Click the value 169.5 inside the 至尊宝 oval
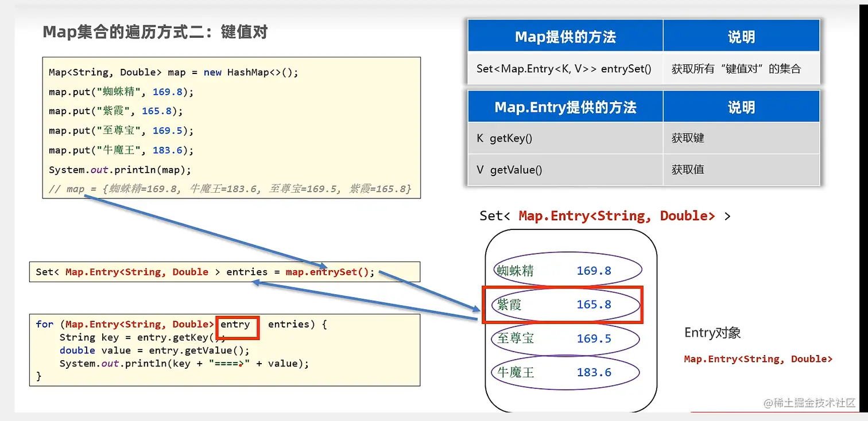This screenshot has height=421, width=868. point(594,338)
